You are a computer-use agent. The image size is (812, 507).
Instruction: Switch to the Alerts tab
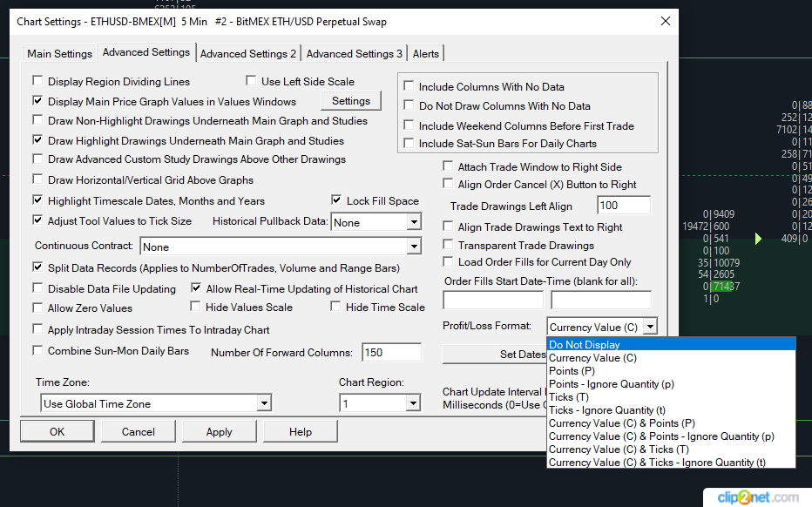[x=426, y=54]
